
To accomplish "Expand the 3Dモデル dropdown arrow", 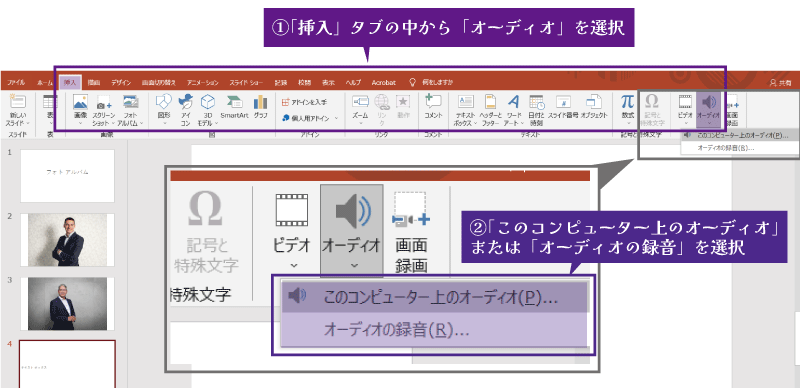I will 216,124.
